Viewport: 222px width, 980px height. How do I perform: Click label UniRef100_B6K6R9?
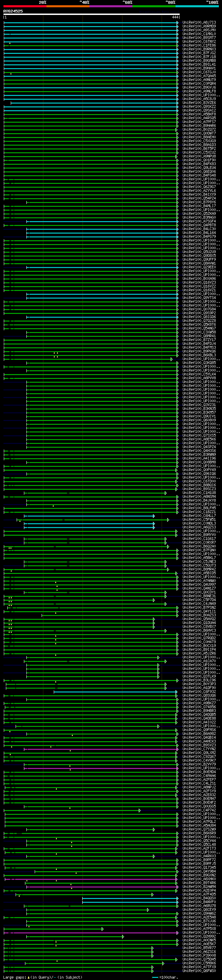tap(199, 833)
